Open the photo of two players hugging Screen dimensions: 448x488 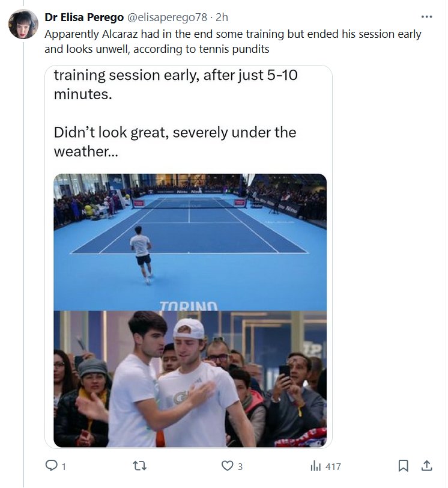[x=190, y=379]
